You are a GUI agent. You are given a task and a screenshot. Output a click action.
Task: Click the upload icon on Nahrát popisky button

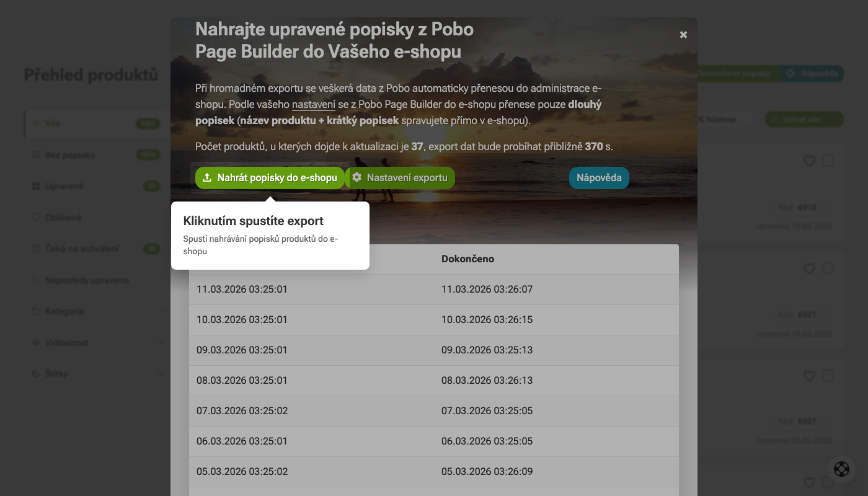pyautogui.click(x=206, y=177)
